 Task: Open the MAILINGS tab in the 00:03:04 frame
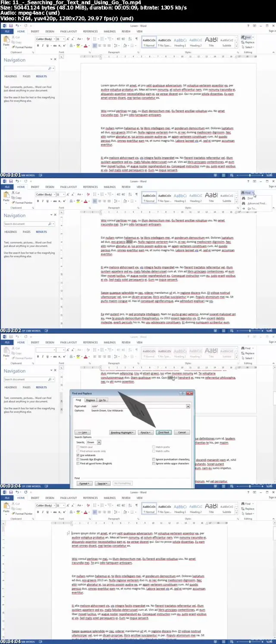click(110, 343)
